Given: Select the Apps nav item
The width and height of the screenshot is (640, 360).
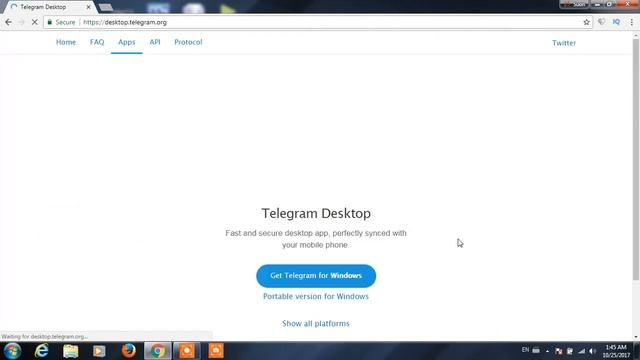Looking at the screenshot, I should pyautogui.click(x=127, y=42).
